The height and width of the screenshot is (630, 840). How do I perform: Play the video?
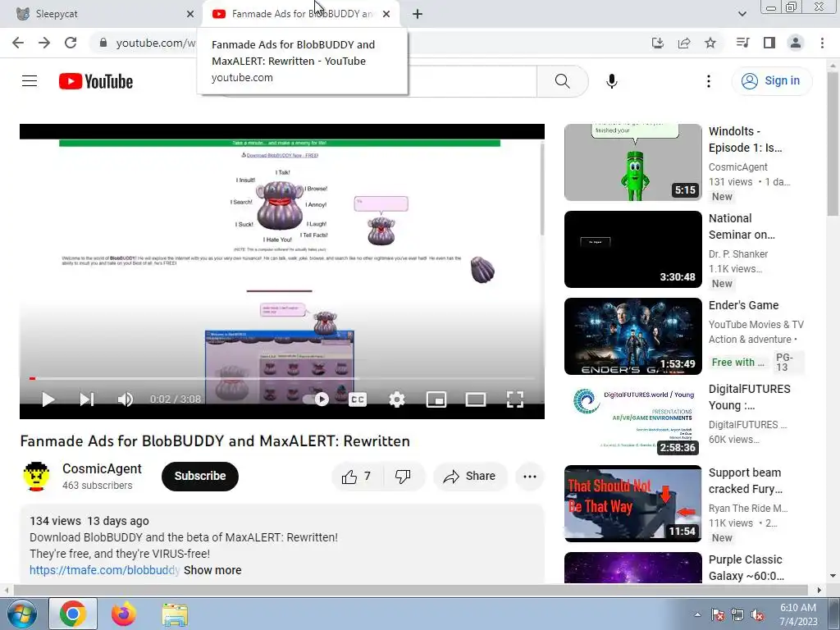(48, 399)
